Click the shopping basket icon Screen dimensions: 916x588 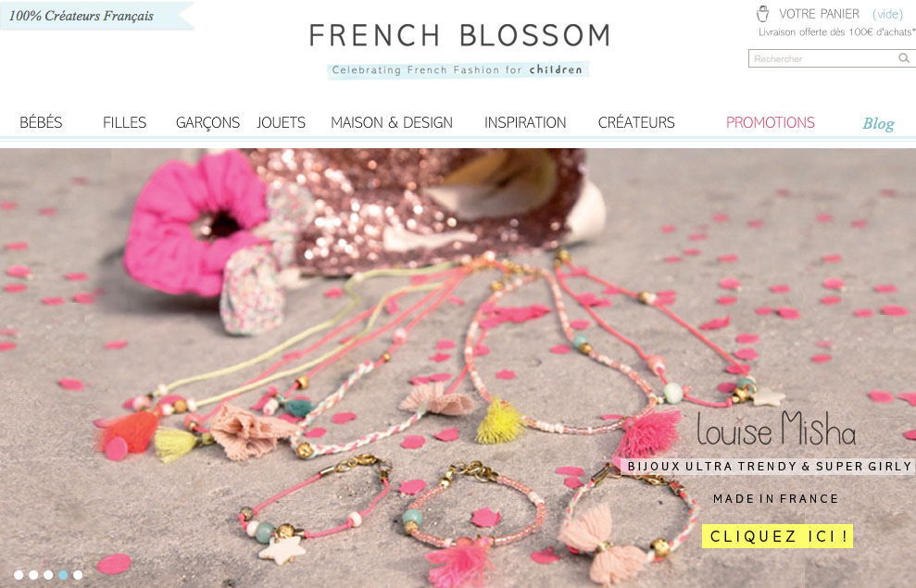tap(763, 14)
